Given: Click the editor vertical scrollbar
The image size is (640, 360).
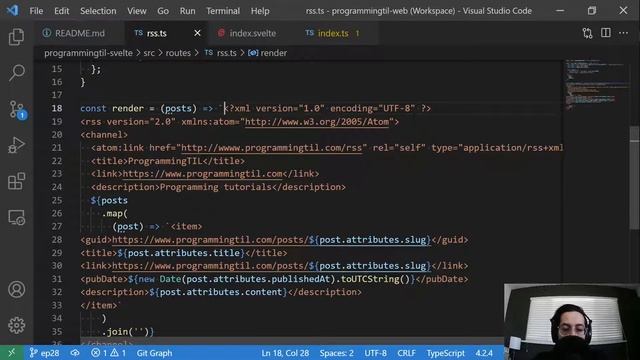Looking at the screenshot, I should point(635,178).
